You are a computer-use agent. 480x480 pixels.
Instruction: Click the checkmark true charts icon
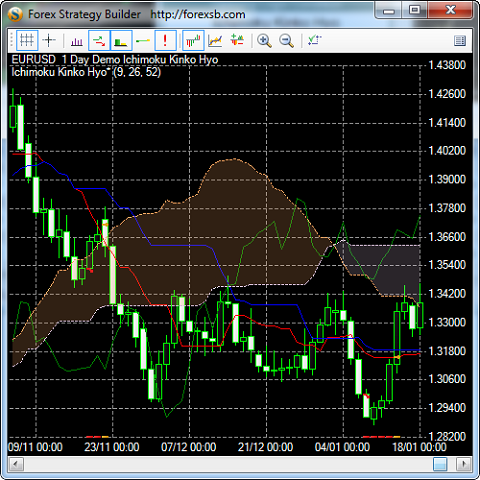pyautogui.click(x=314, y=41)
